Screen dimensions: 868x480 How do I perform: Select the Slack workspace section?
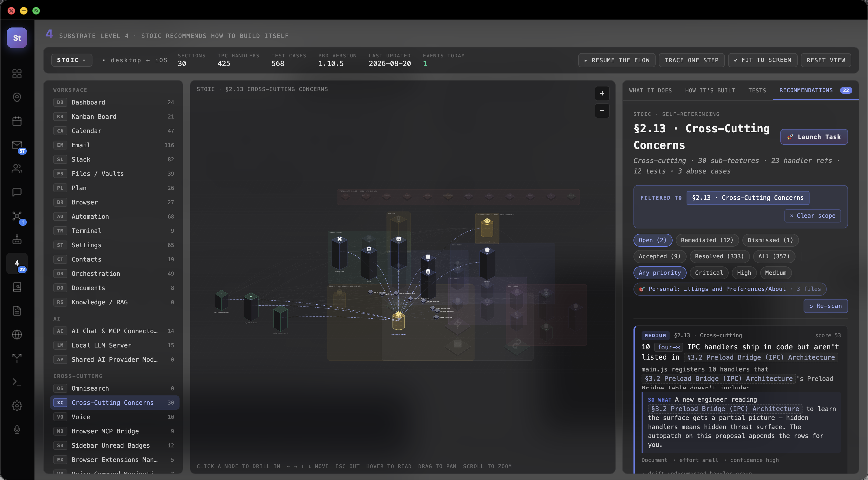115,159
